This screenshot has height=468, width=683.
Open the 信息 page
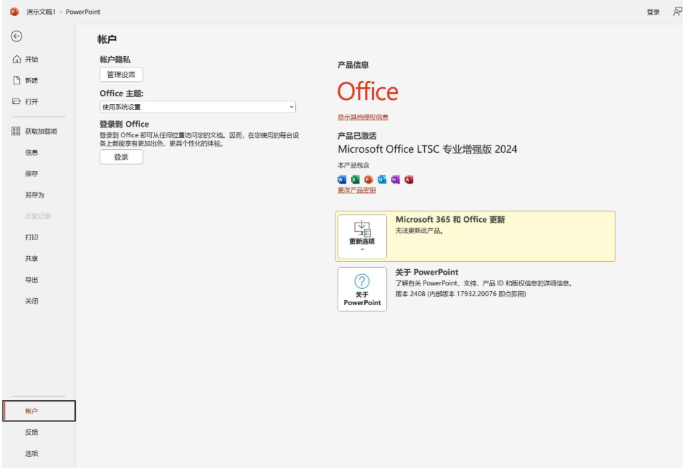pyautogui.click(x=31, y=153)
